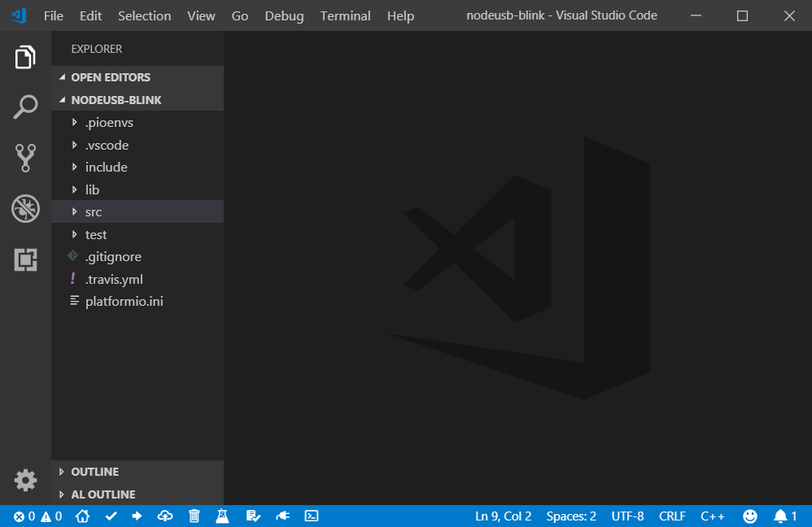Open the Manage gear icon
The height and width of the screenshot is (527, 812).
[25, 481]
